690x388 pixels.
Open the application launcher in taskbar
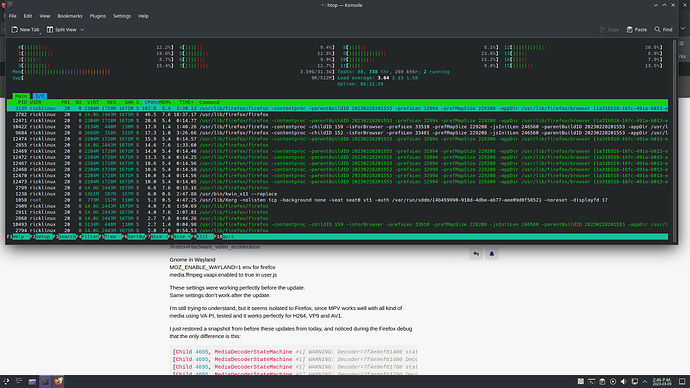coord(6,381)
